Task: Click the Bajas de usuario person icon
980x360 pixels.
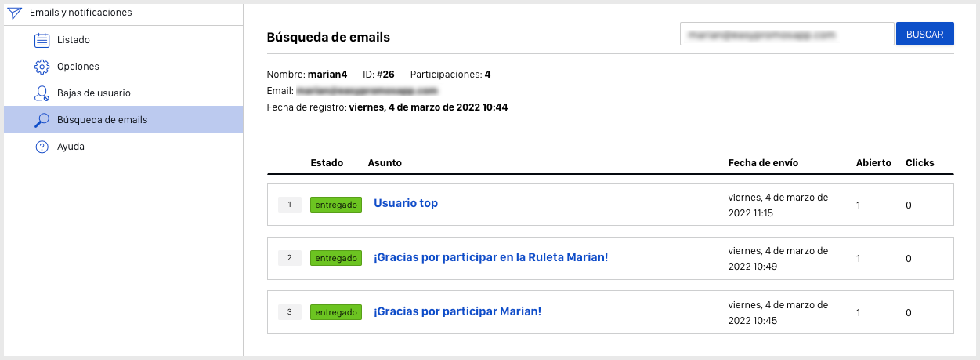Action: click(x=42, y=93)
